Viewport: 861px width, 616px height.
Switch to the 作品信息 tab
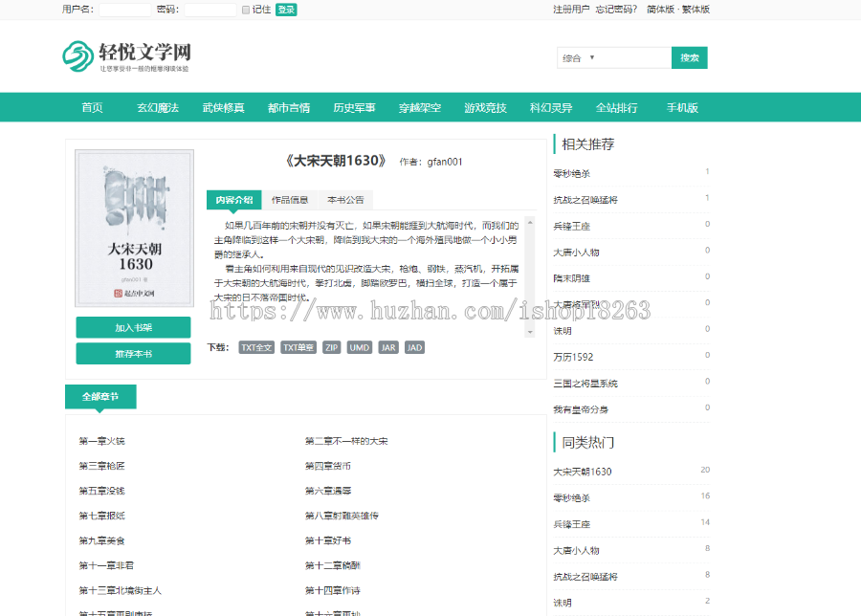[289, 200]
